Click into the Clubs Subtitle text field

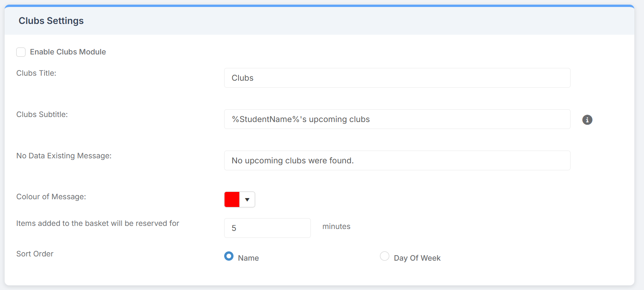point(397,119)
